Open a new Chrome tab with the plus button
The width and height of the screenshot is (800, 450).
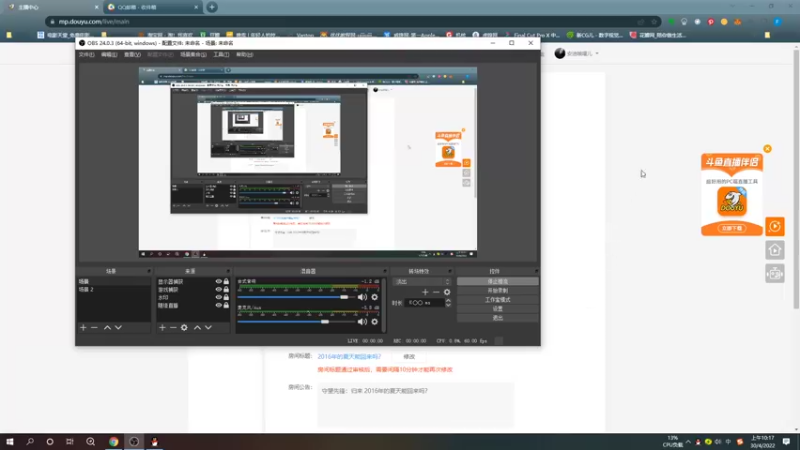pyautogui.click(x=212, y=7)
